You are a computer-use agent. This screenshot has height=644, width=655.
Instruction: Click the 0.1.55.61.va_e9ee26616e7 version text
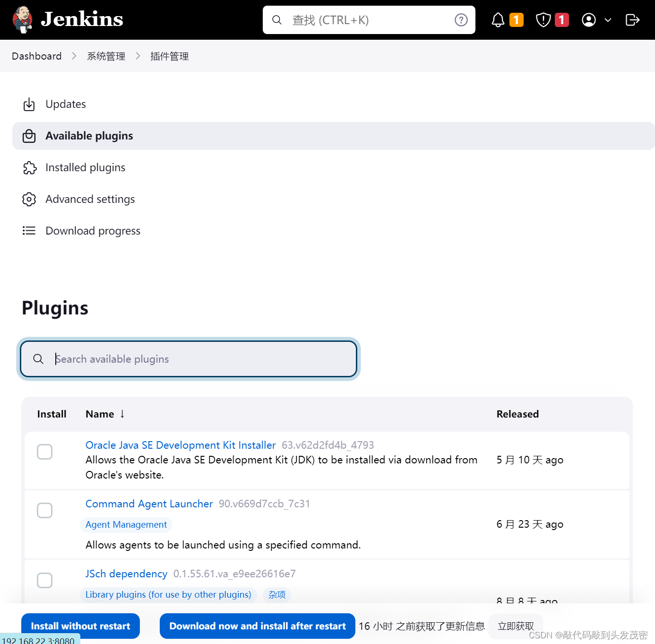click(234, 574)
